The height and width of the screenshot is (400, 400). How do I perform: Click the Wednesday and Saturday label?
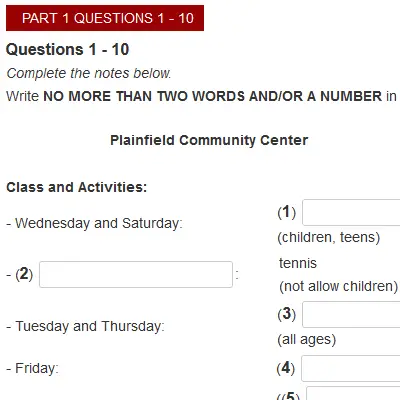pyautogui.click(x=94, y=223)
